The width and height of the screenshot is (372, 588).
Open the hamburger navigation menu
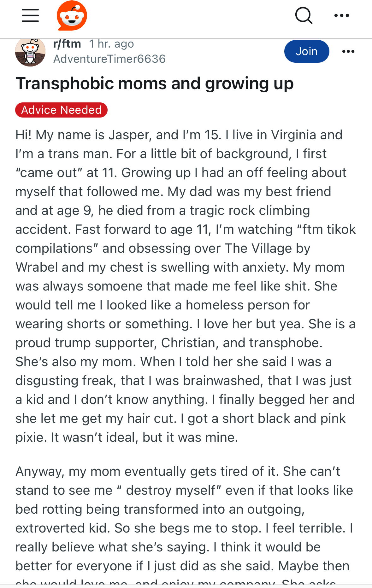30,15
